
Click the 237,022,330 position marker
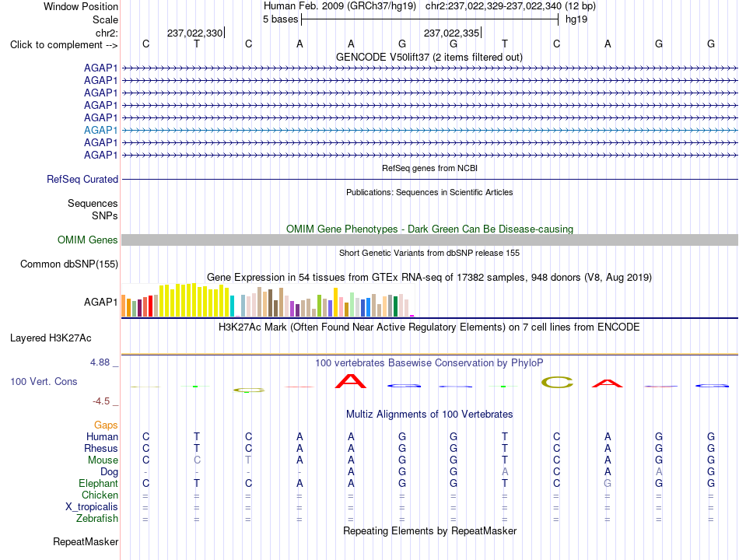[194, 33]
